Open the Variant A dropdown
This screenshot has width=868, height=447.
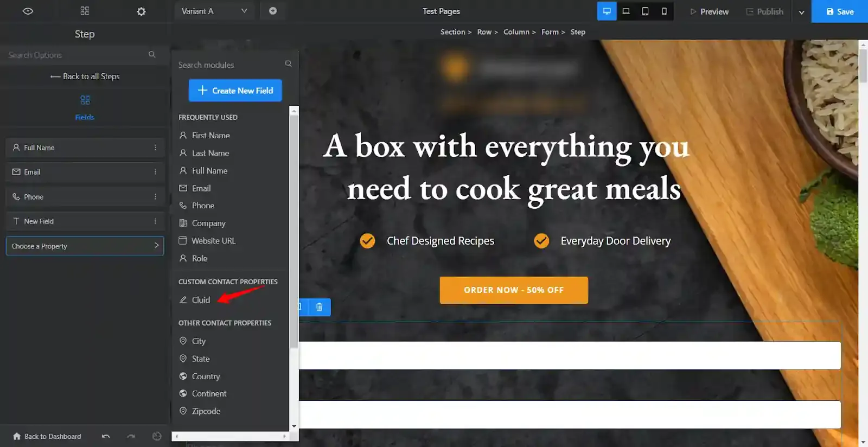pyautogui.click(x=214, y=11)
